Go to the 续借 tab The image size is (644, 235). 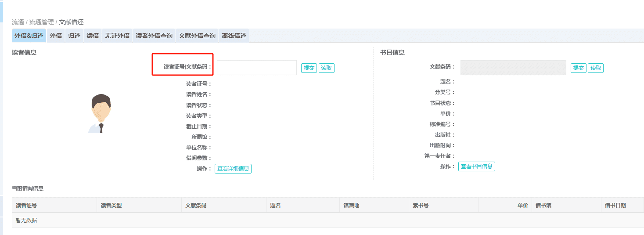click(x=93, y=36)
